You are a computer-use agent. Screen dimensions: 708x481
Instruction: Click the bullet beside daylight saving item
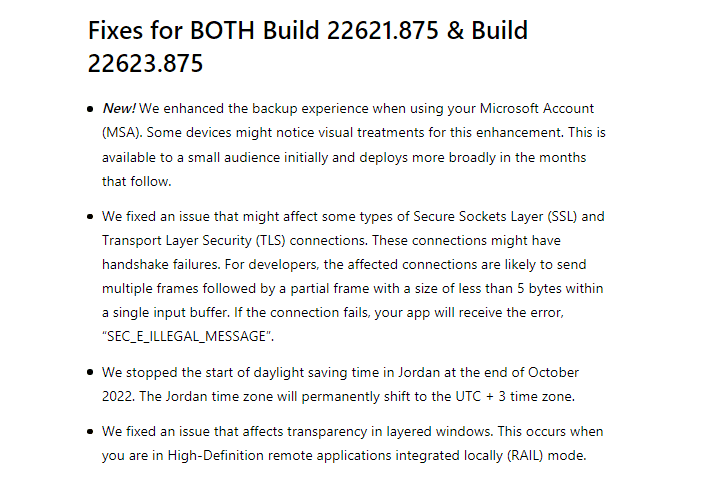point(90,373)
